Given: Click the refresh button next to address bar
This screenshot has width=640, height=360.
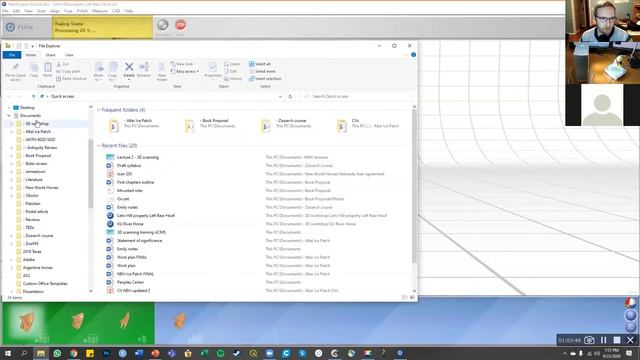Looking at the screenshot, I should click(x=290, y=96).
